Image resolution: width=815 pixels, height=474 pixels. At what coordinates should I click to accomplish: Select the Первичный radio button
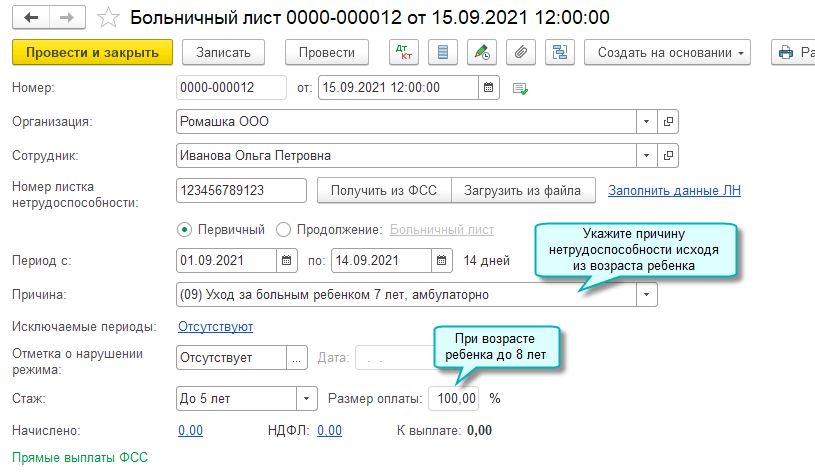click(x=185, y=229)
